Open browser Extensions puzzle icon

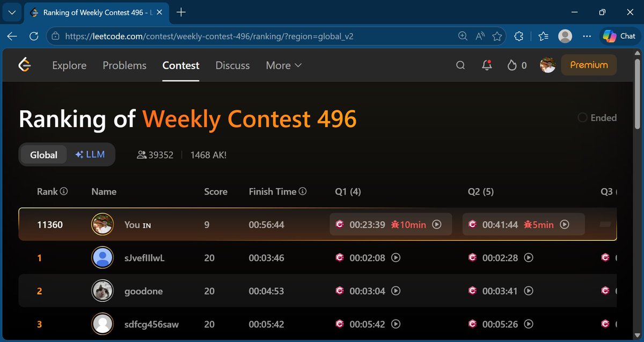click(x=519, y=36)
